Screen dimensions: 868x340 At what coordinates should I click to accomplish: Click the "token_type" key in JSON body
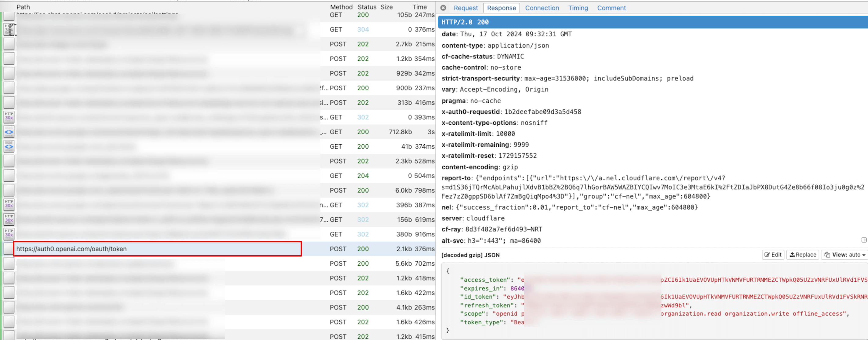tap(482, 322)
